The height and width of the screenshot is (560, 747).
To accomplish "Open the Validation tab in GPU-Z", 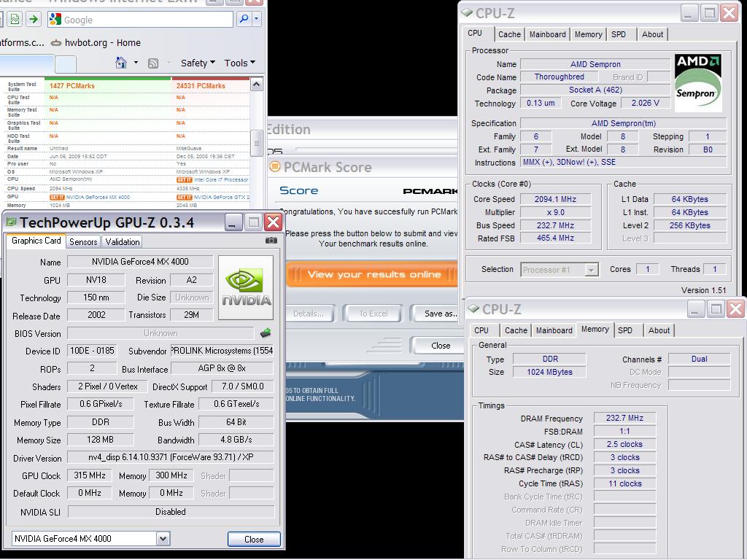I will click(x=123, y=242).
